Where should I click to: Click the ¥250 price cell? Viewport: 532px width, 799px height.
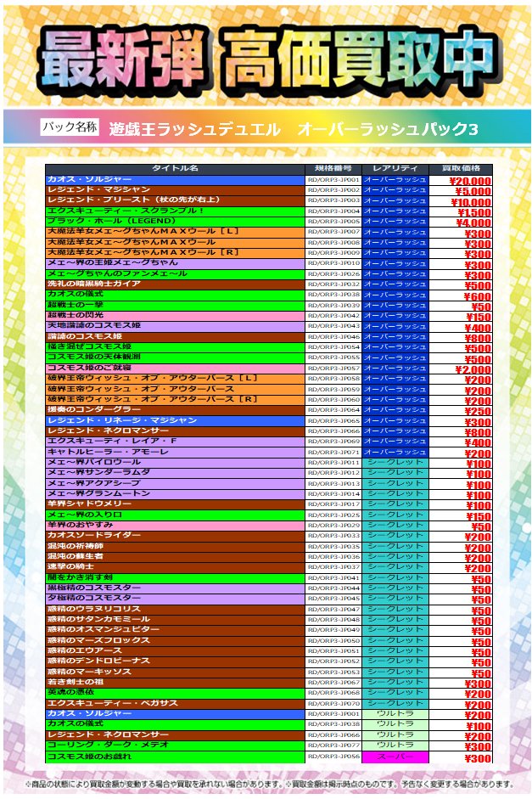[461, 411]
